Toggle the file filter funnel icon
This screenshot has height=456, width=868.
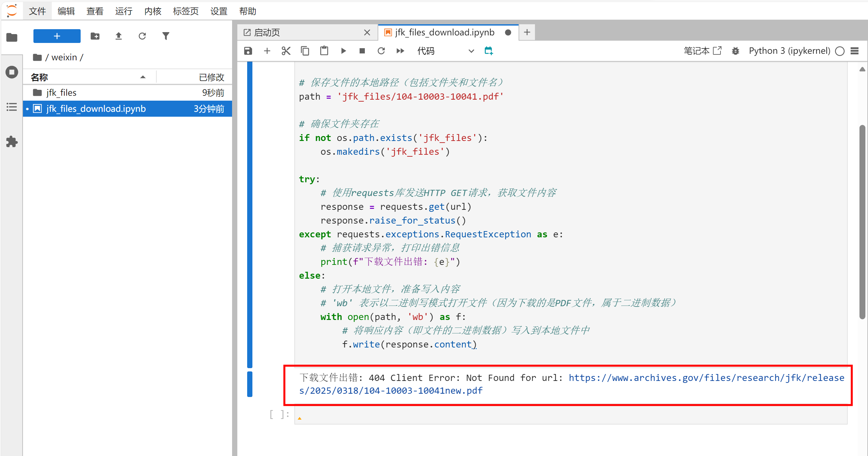[166, 36]
